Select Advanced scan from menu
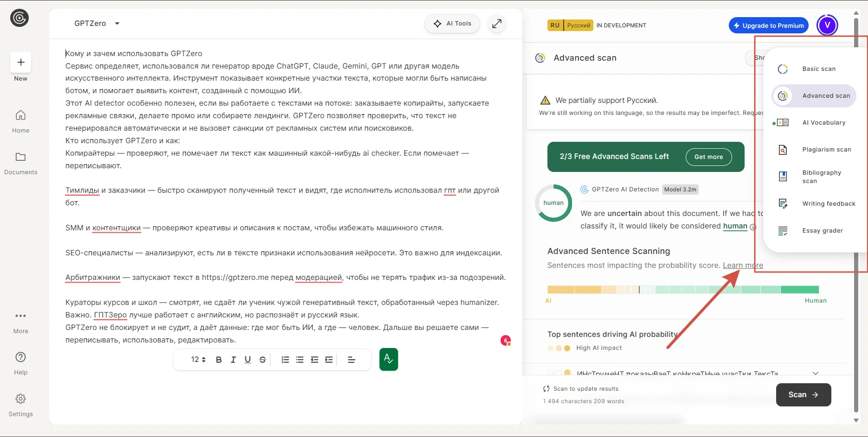 (814, 96)
